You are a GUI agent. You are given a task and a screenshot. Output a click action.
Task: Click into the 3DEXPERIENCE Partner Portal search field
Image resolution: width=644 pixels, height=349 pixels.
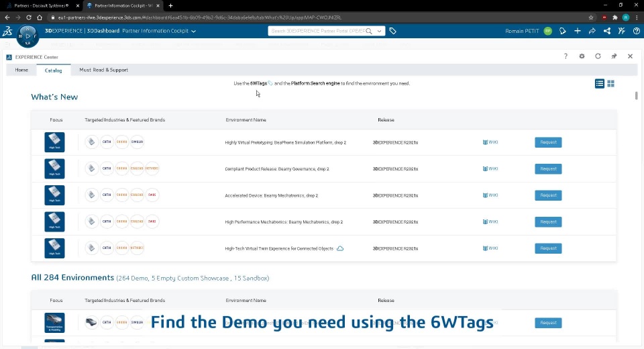(x=318, y=31)
